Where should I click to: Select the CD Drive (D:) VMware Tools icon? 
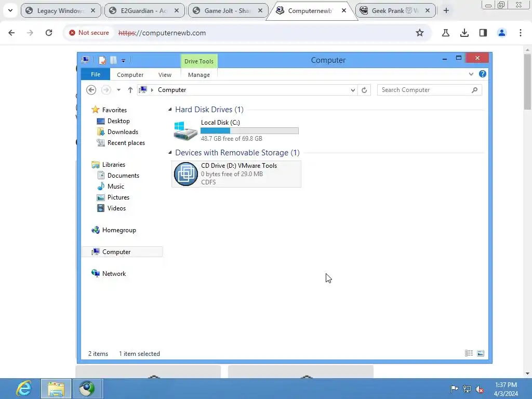point(185,174)
